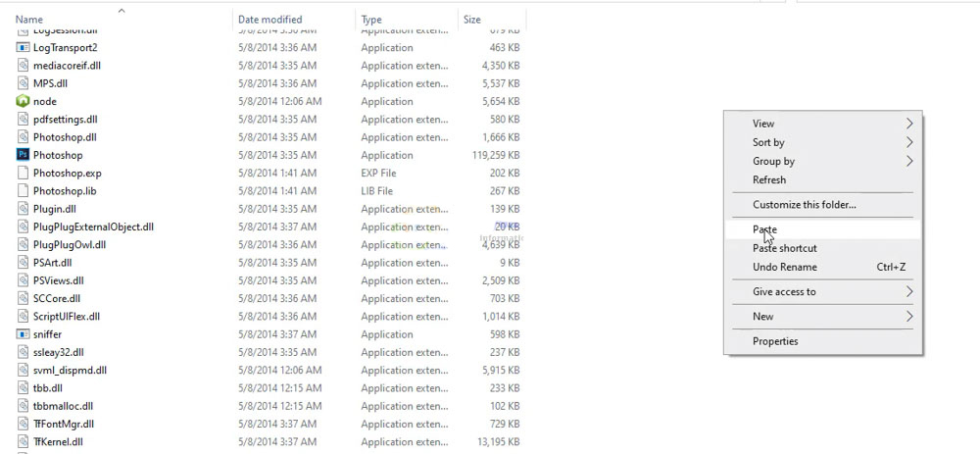Click the pdfsettings.dll file icon
The height and width of the screenshot is (454, 980).
point(23,119)
